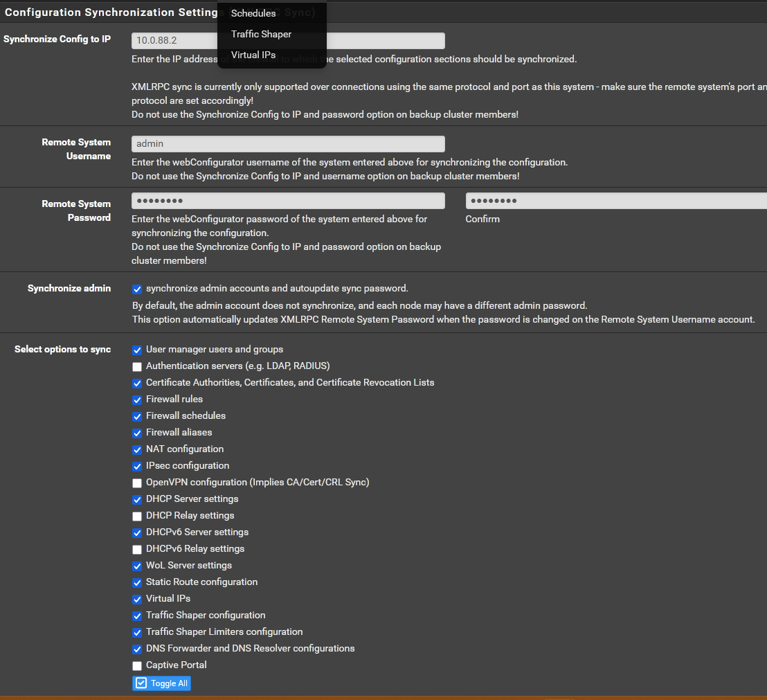This screenshot has width=767, height=700.
Task: Disable IPsec configuration sync checkbox
Action: click(137, 467)
